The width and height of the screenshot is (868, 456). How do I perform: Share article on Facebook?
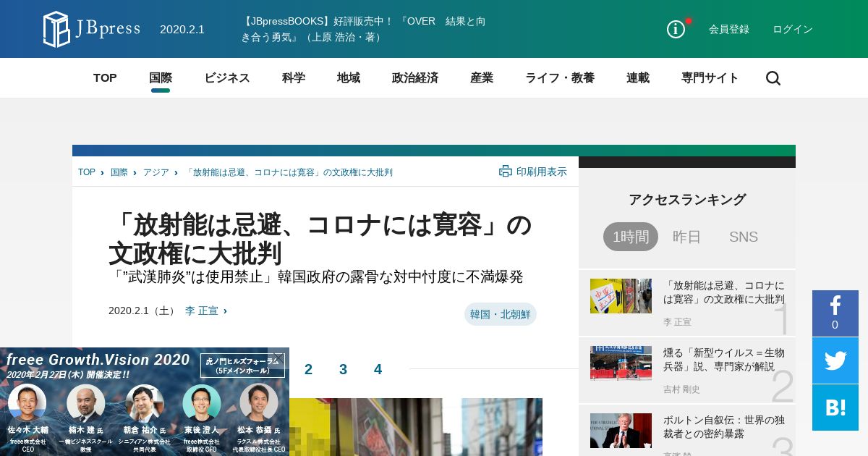tap(835, 313)
